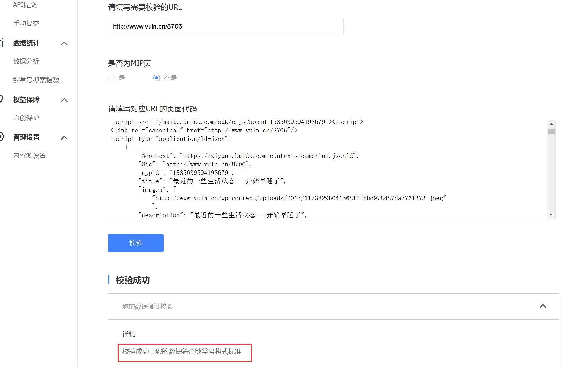The height and width of the screenshot is (367, 588).
Task: Select the 是 radio button for MIP页
Action: coord(111,78)
